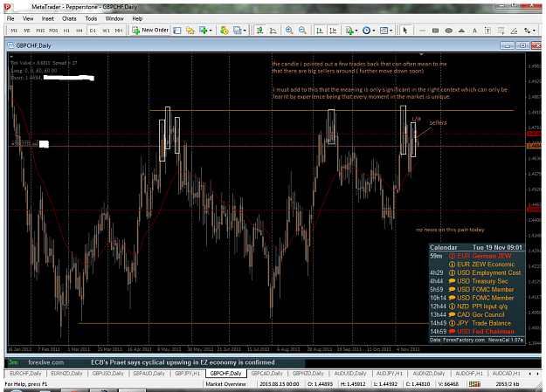Image resolution: width=546 pixels, height=392 pixels.
Task: Zoom out on the chart
Action: click(302, 31)
